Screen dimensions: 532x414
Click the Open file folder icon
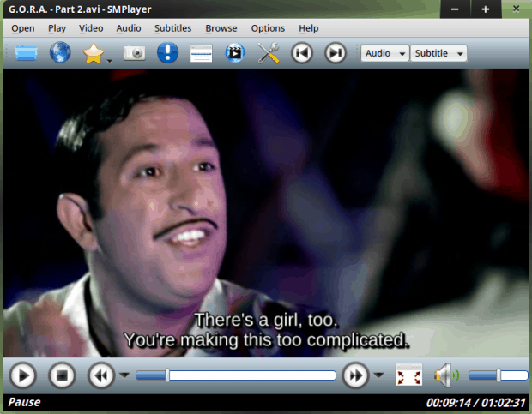pos(27,53)
